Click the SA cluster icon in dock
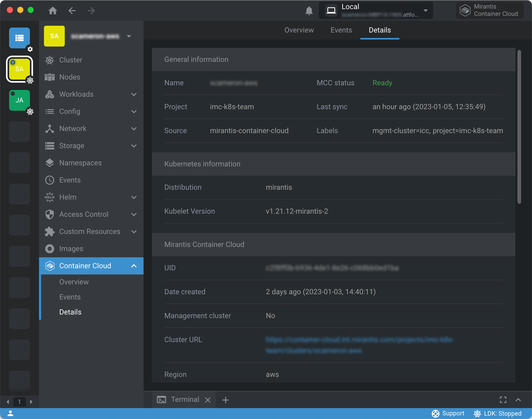The width and height of the screenshot is (532, 419). tap(20, 69)
